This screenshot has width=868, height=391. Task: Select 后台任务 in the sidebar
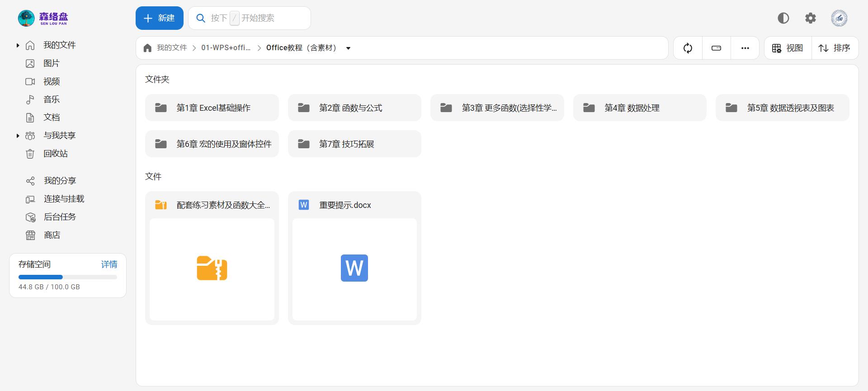(60, 217)
